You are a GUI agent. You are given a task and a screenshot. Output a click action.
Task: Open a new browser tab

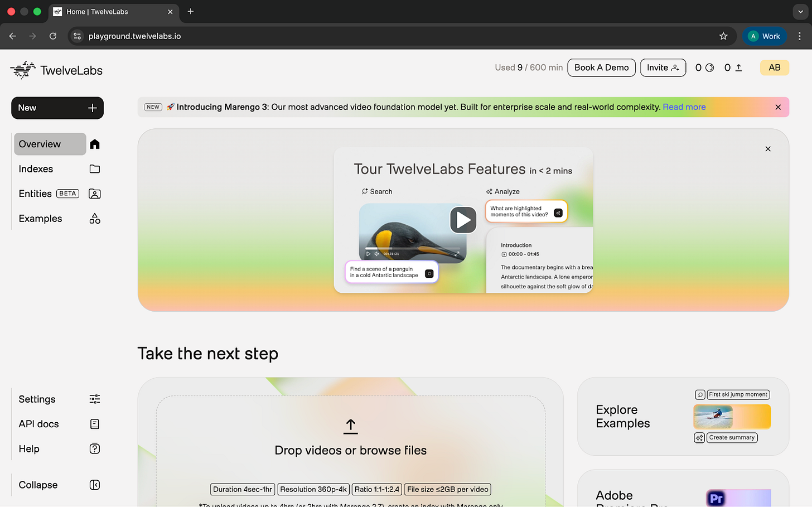191,11
